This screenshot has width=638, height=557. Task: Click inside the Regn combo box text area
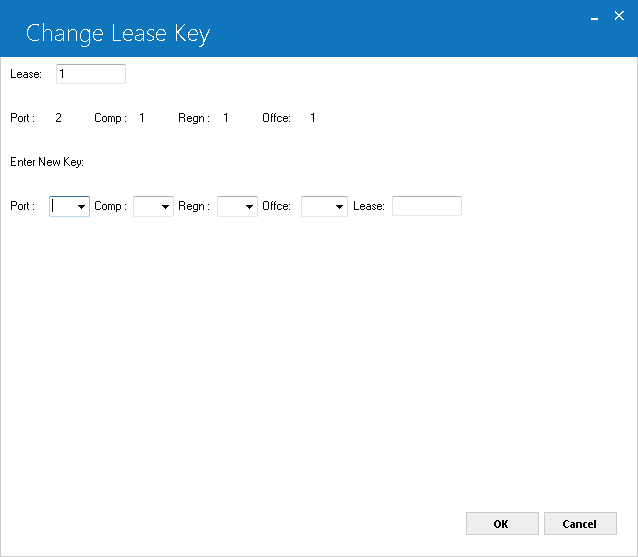pos(231,207)
